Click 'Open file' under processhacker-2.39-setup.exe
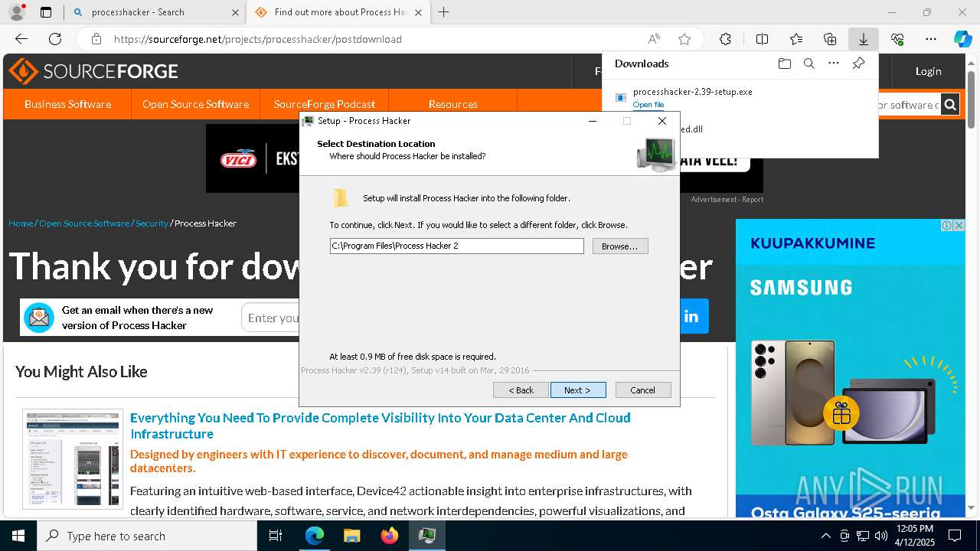This screenshot has height=551, width=980. coord(648,105)
